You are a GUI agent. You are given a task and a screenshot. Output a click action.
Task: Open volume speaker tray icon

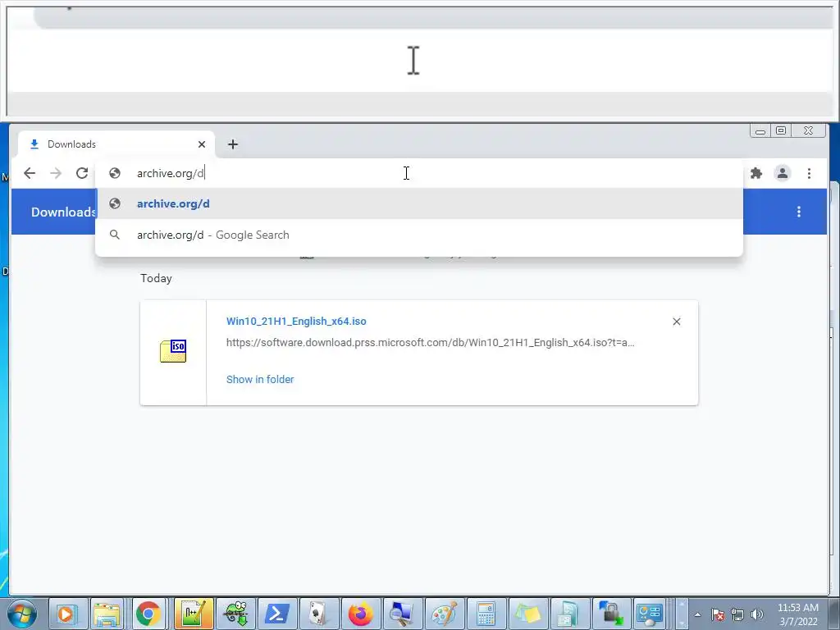point(757,614)
